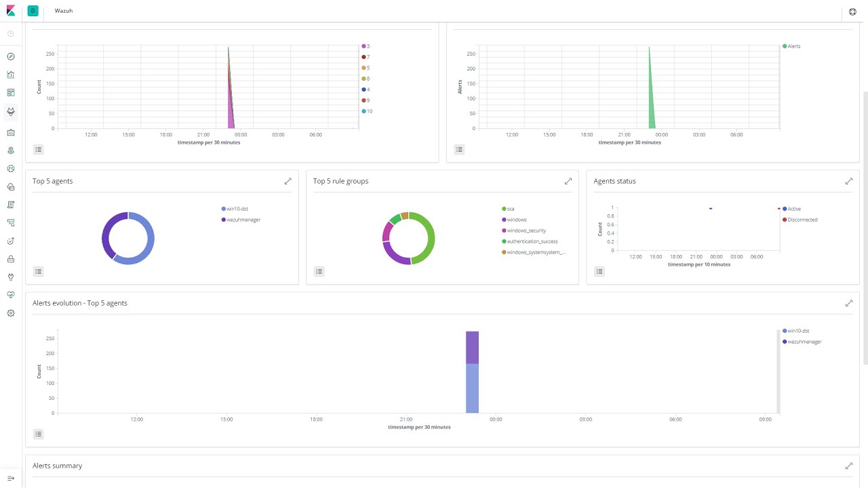Open the space selector D avatar
The width and height of the screenshot is (868, 488).
point(33,11)
